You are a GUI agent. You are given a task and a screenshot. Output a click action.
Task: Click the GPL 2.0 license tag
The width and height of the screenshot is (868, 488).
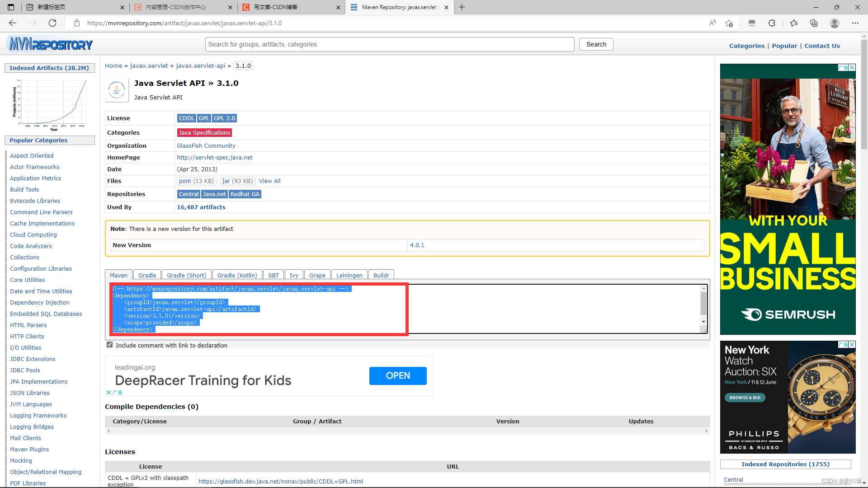tap(224, 118)
